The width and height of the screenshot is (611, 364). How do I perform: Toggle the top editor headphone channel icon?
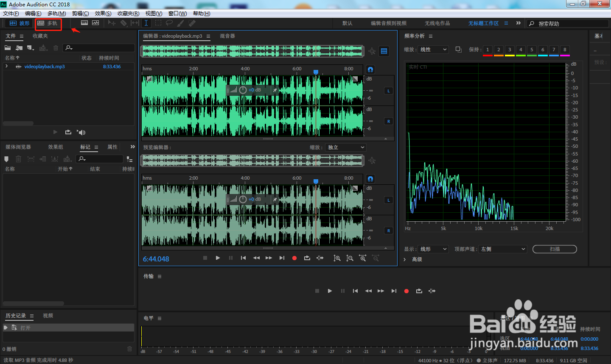(370, 69)
